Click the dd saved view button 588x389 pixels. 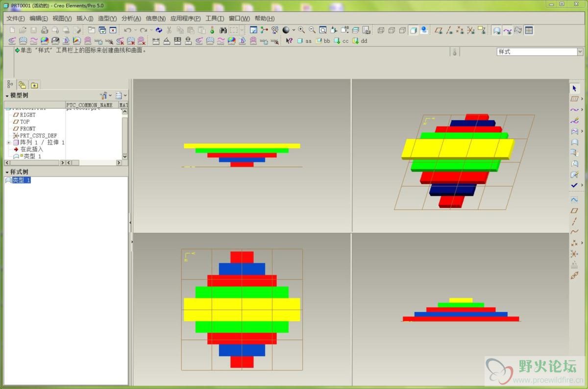click(x=360, y=41)
